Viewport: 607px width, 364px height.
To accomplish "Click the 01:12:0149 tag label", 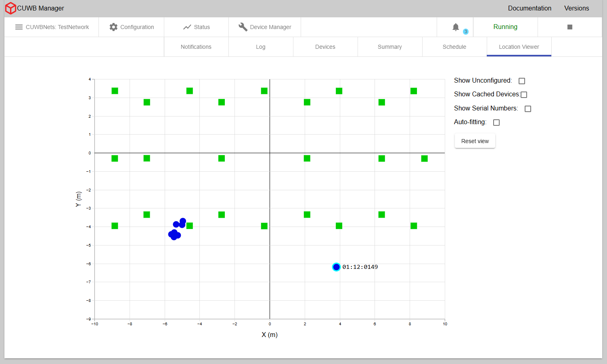I will tap(360, 267).
